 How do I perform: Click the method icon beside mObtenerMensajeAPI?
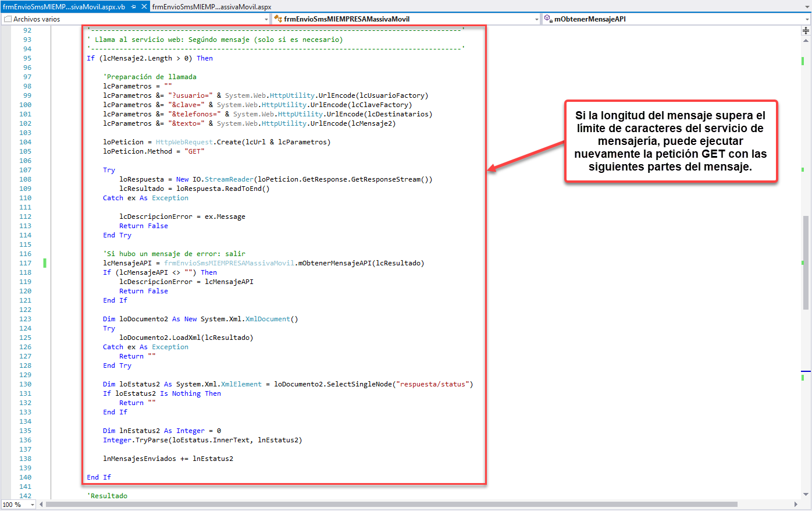(x=548, y=19)
